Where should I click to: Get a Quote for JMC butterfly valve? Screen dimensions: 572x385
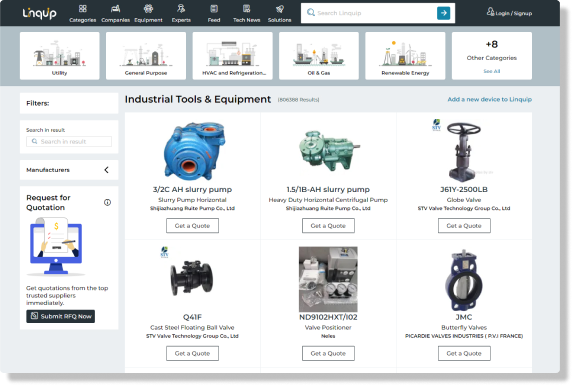pos(464,353)
